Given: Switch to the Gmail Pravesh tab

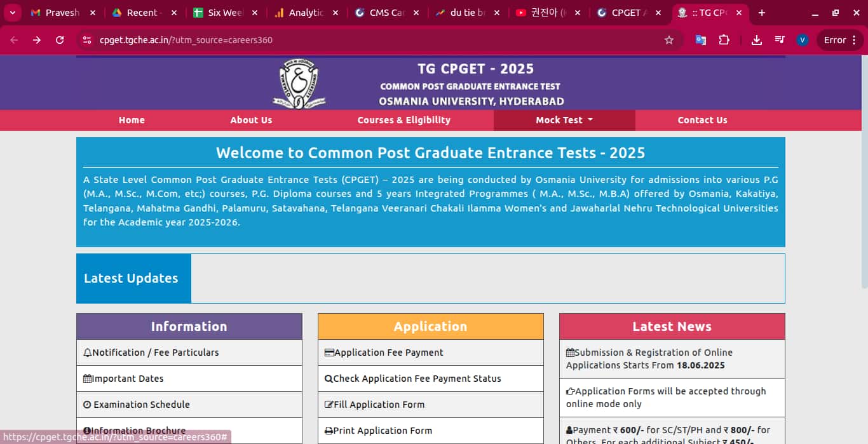Looking at the screenshot, I should [x=64, y=13].
